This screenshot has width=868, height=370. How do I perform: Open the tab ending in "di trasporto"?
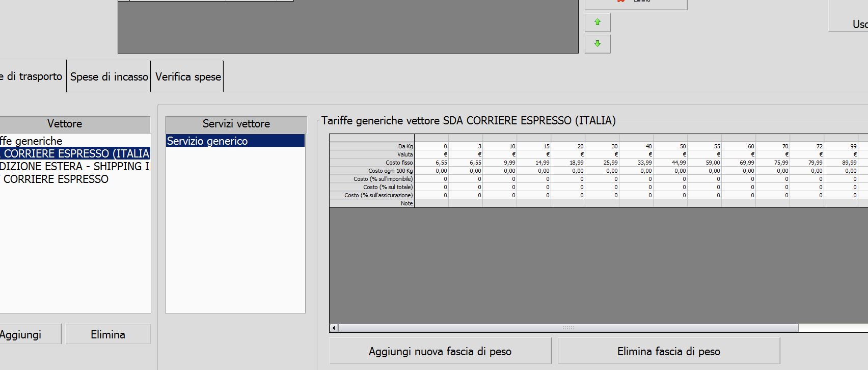[x=32, y=76]
